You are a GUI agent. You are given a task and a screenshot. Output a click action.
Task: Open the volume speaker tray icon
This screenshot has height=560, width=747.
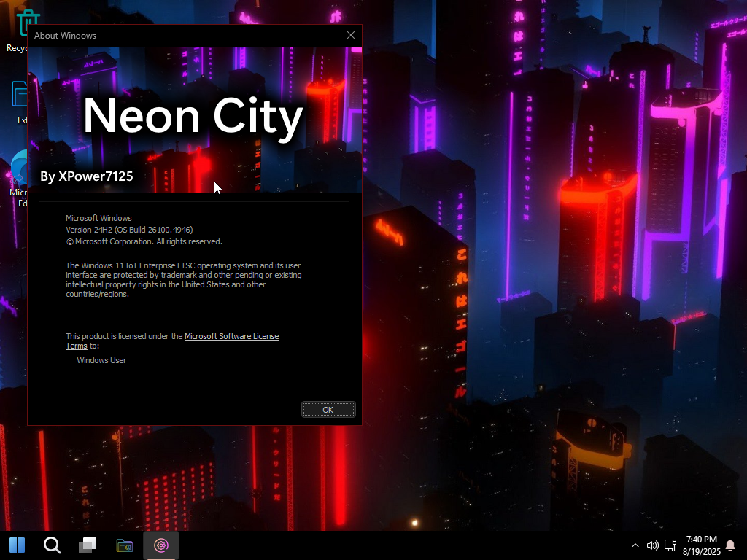tap(652, 545)
